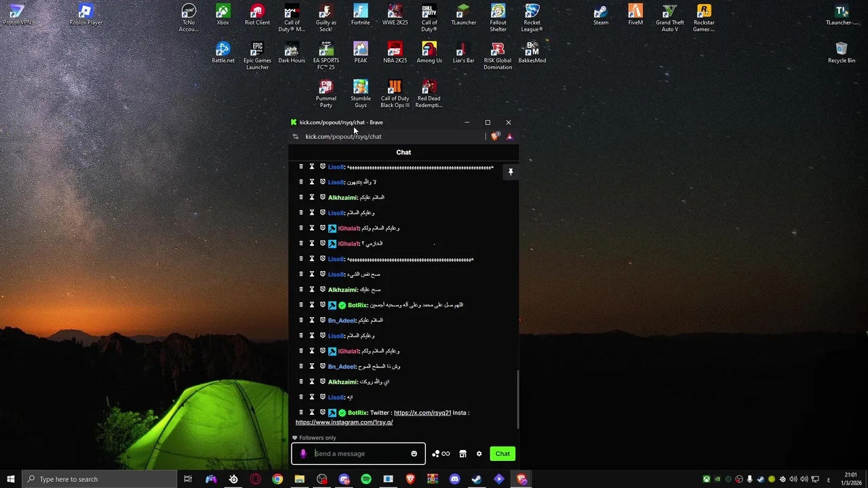
Task: Delete Alkhzaimi's first chat message
Action: (x=301, y=197)
